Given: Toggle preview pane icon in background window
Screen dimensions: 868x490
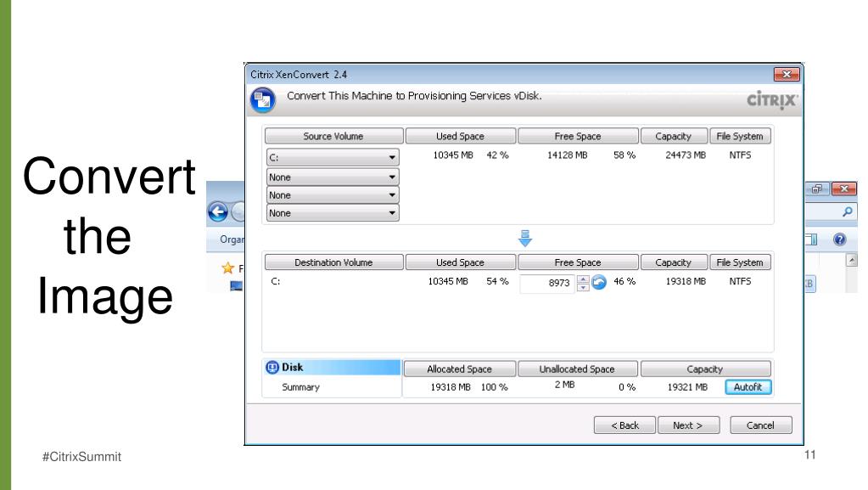Looking at the screenshot, I should click(x=811, y=239).
